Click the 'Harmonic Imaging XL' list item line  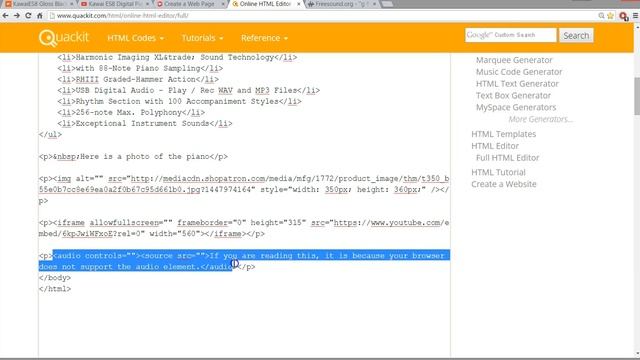177,57
